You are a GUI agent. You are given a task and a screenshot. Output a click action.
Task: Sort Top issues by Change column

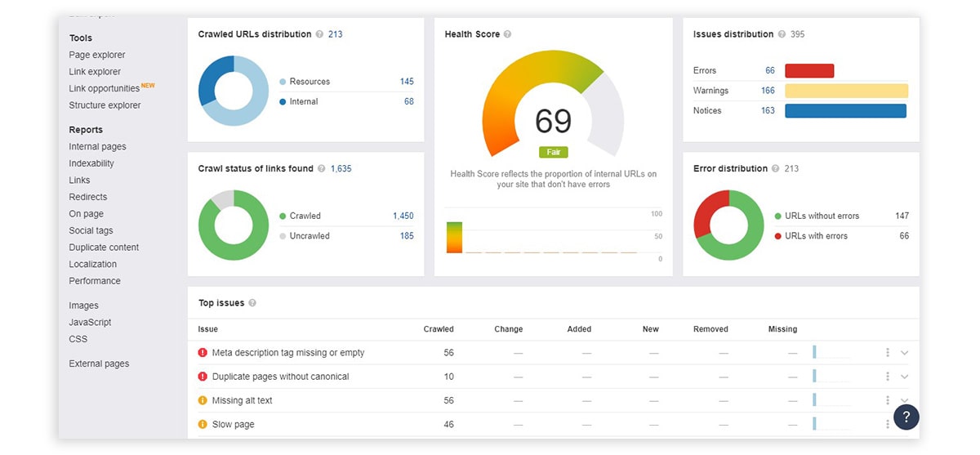[508, 329]
